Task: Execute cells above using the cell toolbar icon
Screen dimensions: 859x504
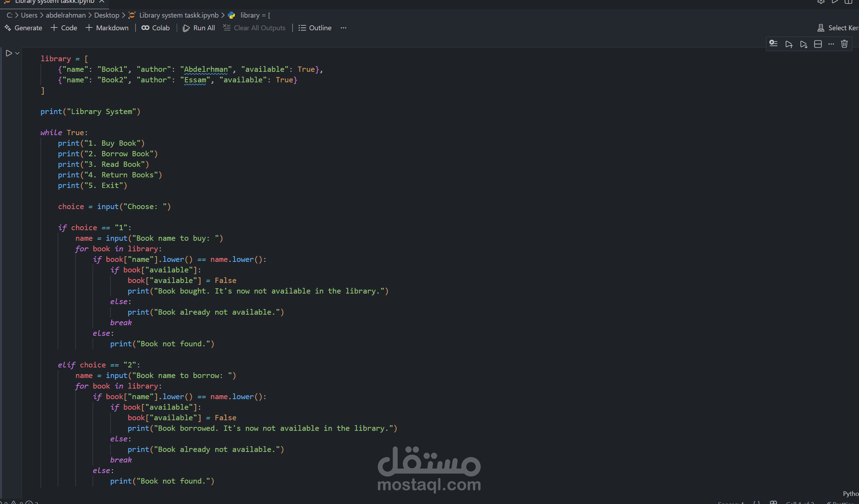Action: point(789,44)
